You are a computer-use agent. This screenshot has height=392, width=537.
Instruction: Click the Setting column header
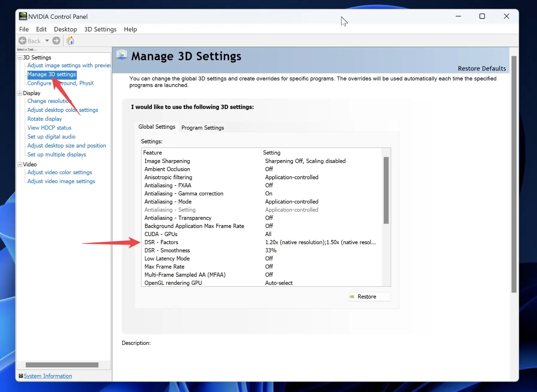[x=321, y=153]
